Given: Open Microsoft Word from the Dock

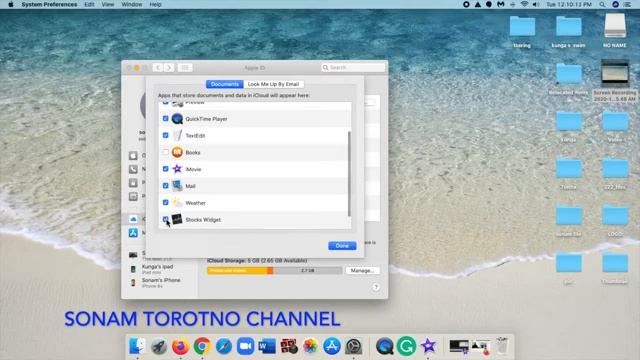Looking at the screenshot, I should [267, 346].
